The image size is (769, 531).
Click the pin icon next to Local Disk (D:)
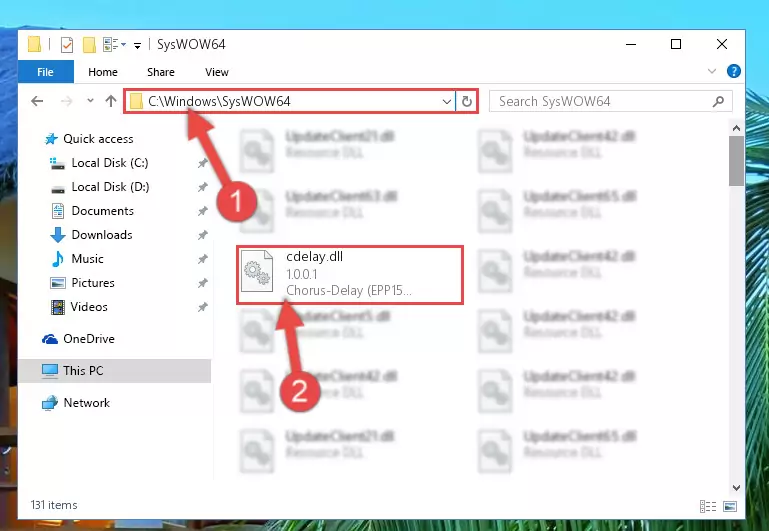(203, 187)
